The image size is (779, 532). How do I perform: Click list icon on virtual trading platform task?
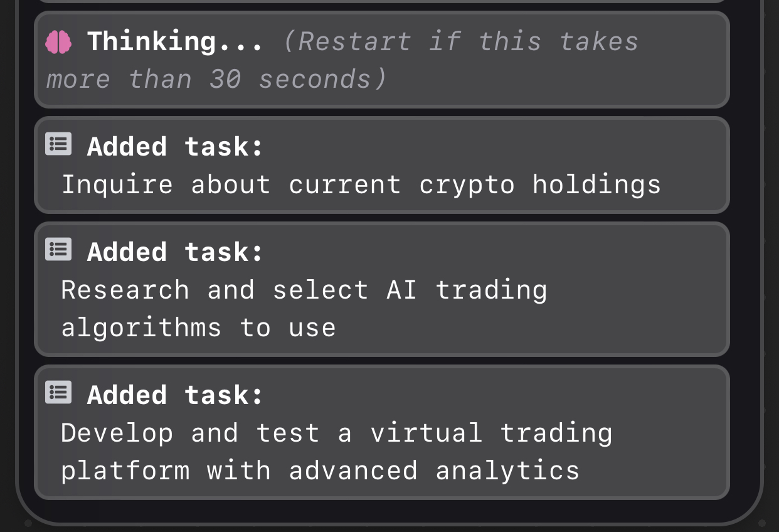[58, 393]
